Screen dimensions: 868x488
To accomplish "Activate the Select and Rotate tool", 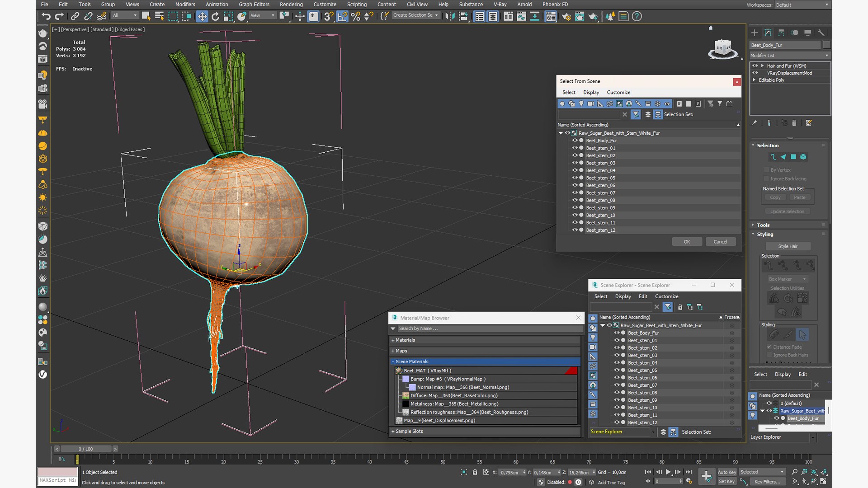I will coord(215,17).
